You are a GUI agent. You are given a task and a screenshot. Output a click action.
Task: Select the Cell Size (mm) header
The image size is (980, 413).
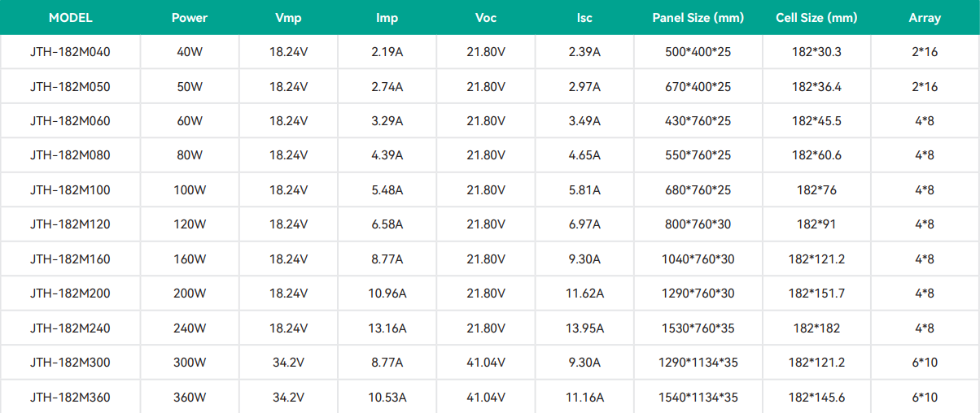coord(816,18)
